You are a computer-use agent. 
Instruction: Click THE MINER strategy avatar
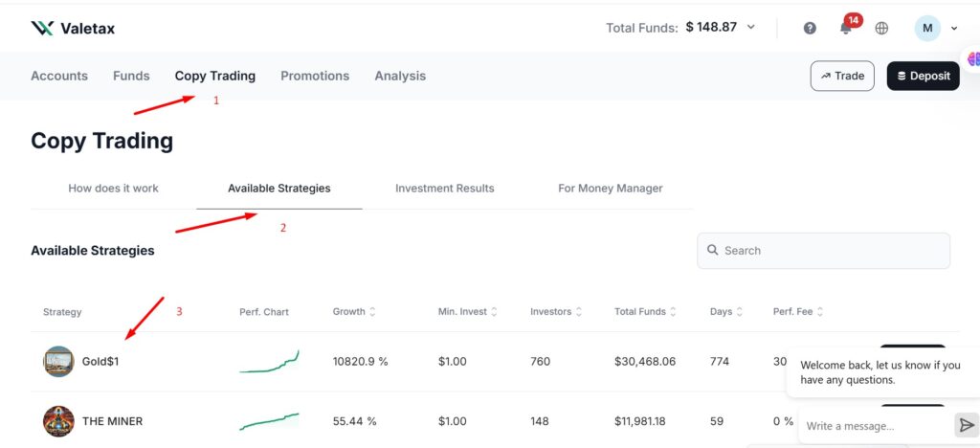(x=58, y=421)
